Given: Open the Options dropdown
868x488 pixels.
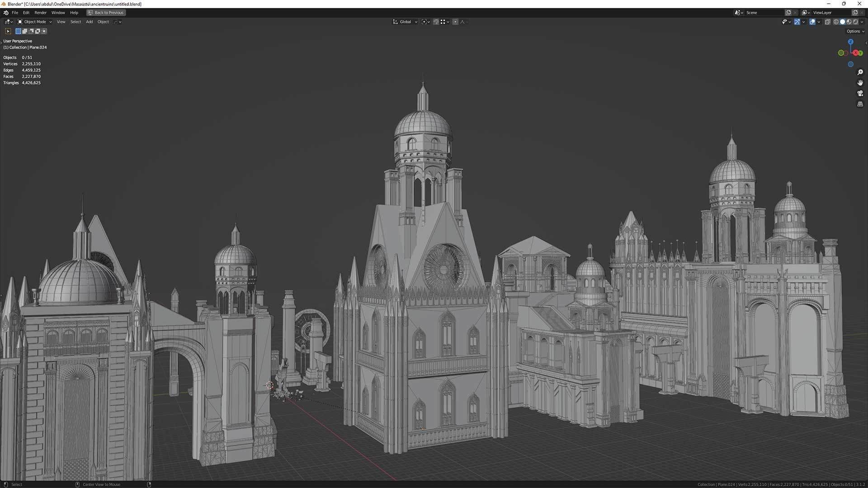Looking at the screenshot, I should point(855,31).
